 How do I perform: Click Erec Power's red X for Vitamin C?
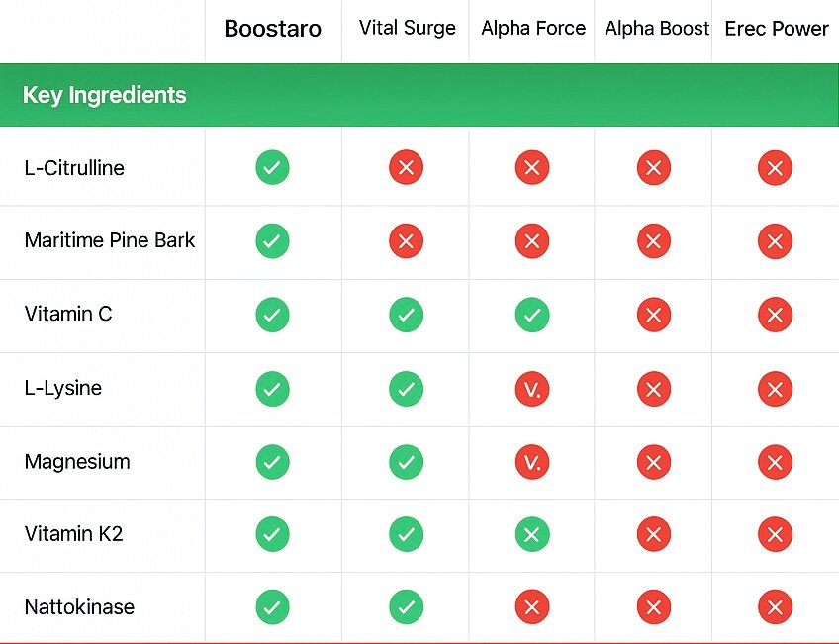point(775,315)
